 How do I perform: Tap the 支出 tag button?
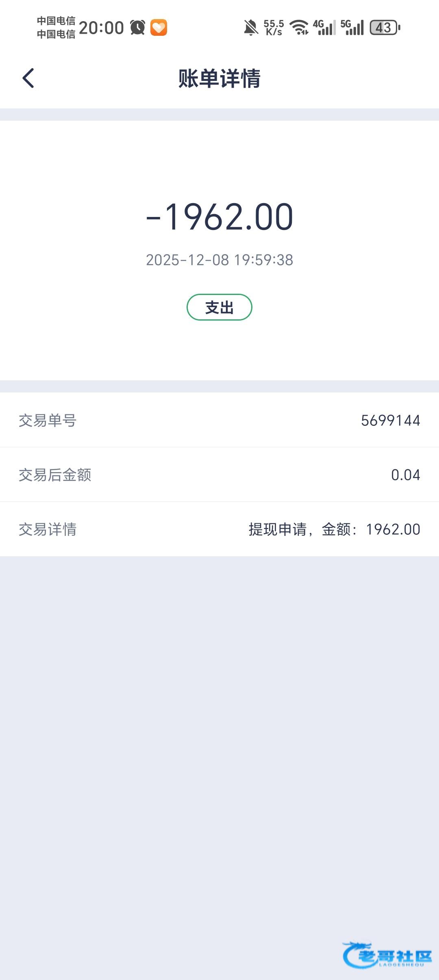219,307
